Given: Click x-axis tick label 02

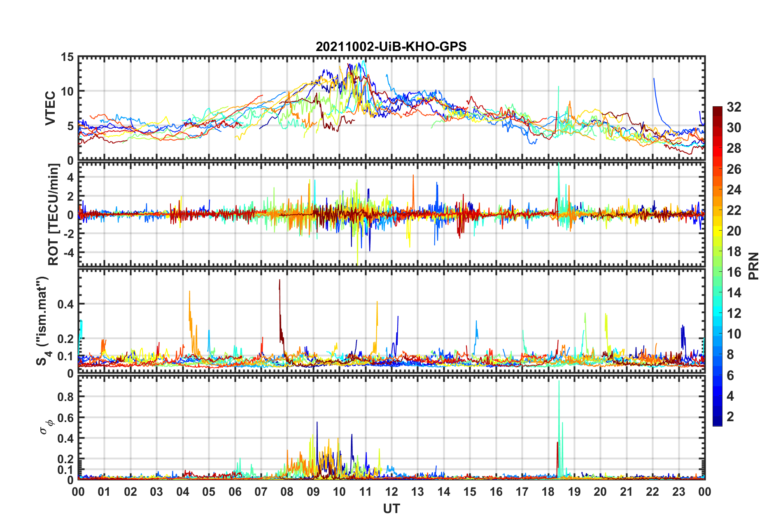Looking at the screenshot, I should (130, 492).
